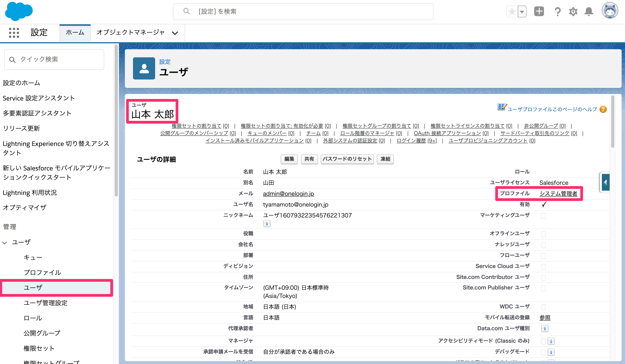The height and width of the screenshot is (364, 625).
Task: Toggle Service Cloud ユーザ checkbox
Action: pos(543,267)
